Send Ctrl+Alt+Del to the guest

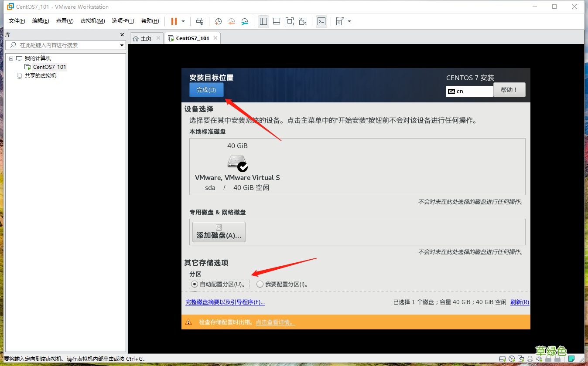(x=200, y=21)
